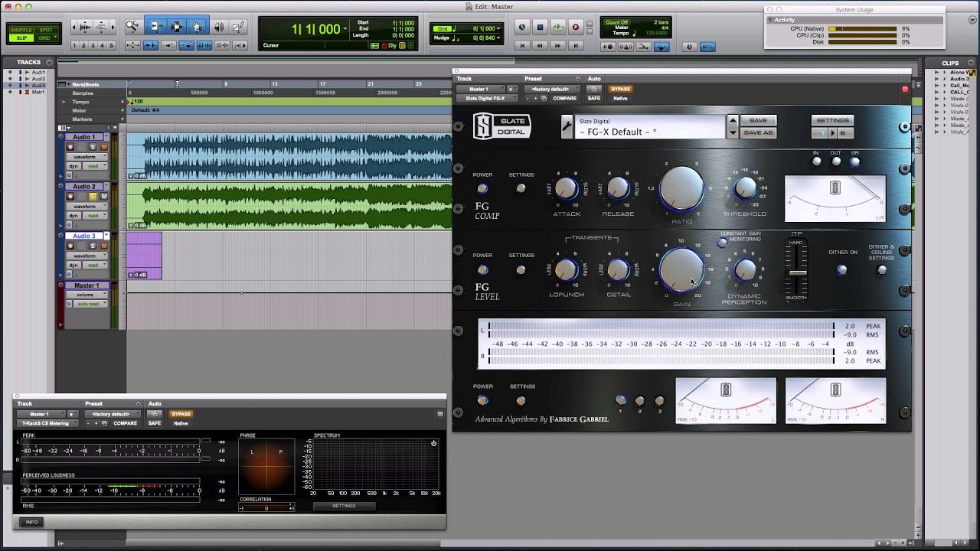The width and height of the screenshot is (980, 551).
Task: Click the Rewind transport button
Action: pyautogui.click(x=540, y=46)
